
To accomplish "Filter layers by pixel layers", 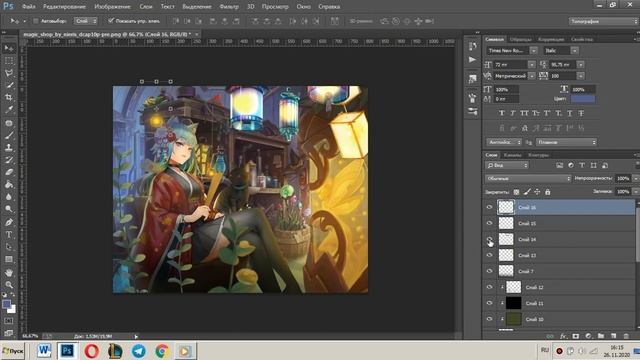I will coord(559,165).
